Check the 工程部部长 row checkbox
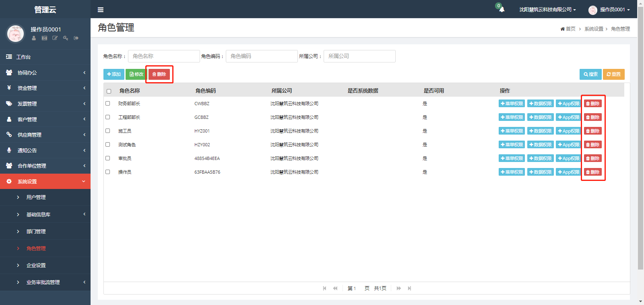The image size is (644, 305). coord(107,117)
